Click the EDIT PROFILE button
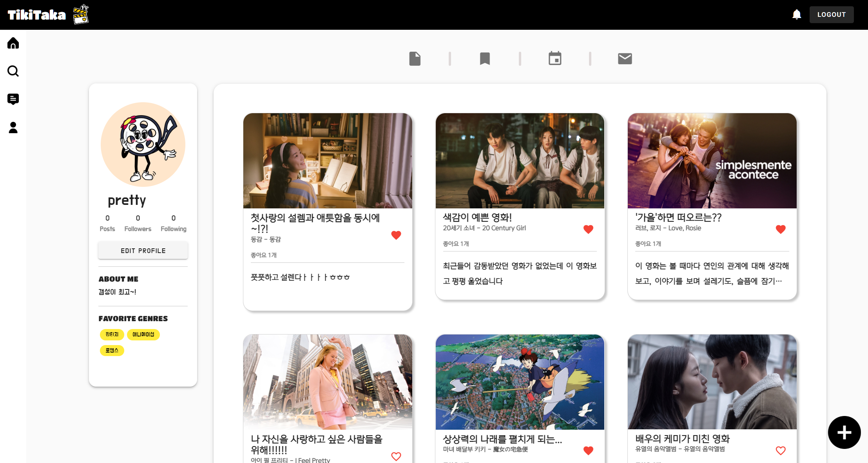The image size is (868, 463). coord(143,251)
